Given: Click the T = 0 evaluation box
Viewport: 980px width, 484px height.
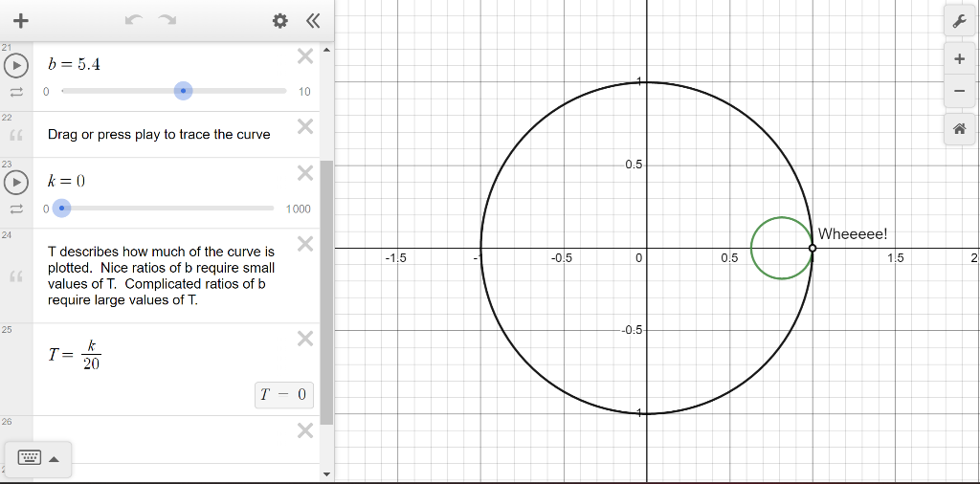Looking at the screenshot, I should pyautogui.click(x=283, y=395).
